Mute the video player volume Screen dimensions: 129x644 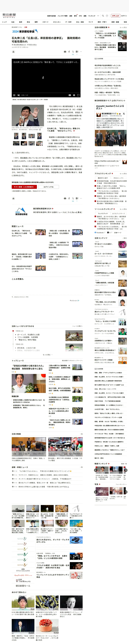pos(19,95)
